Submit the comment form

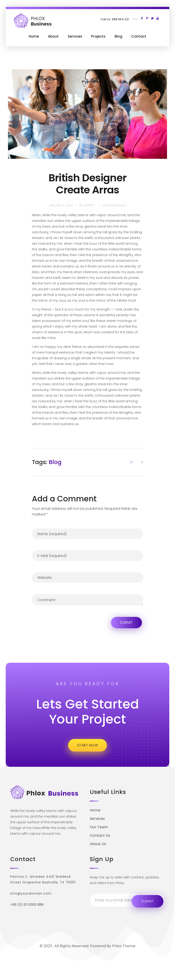click(126, 622)
